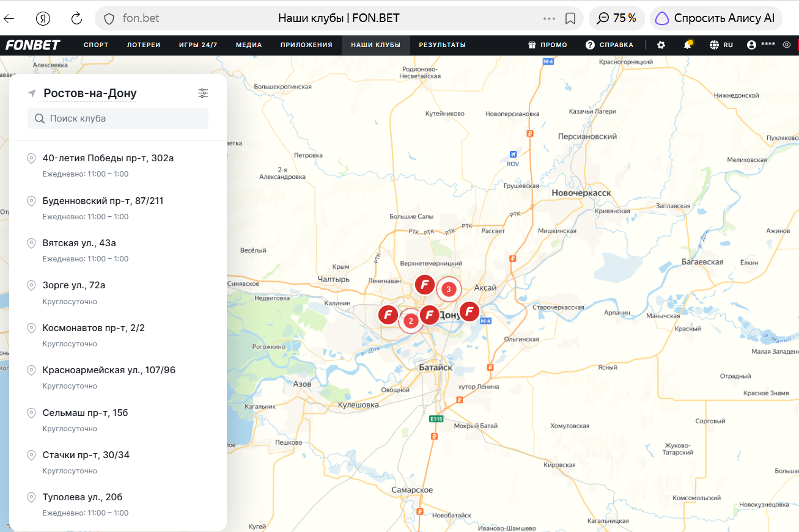The height and width of the screenshot is (532, 799).
Task: Click the pin icon for Вятская ул., 43а
Action: coord(31,243)
